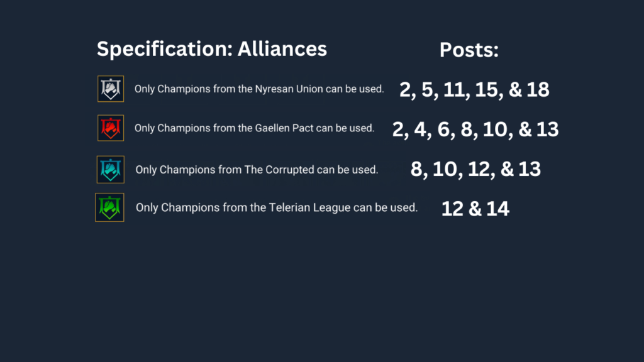Image resolution: width=644 pixels, height=362 pixels.
Task: Click the word 'Alliances' in the title
Action: (x=282, y=49)
